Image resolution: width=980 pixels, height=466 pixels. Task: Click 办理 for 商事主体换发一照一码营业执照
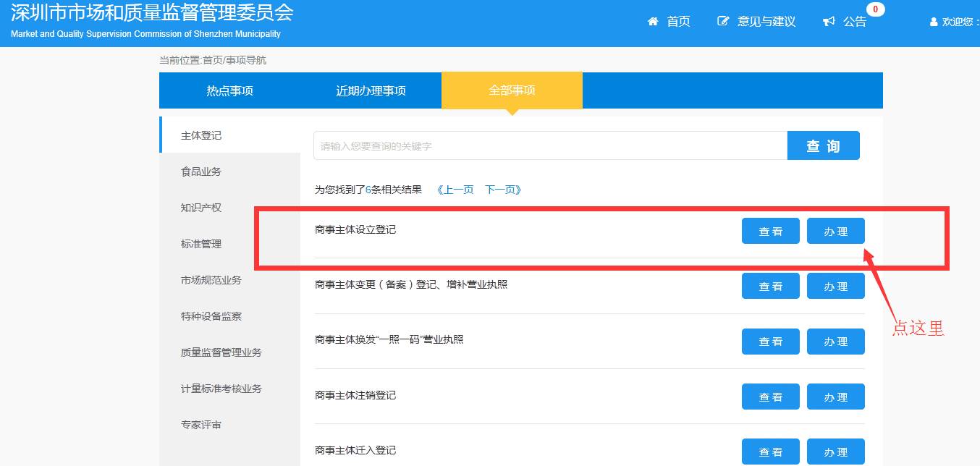pos(835,341)
